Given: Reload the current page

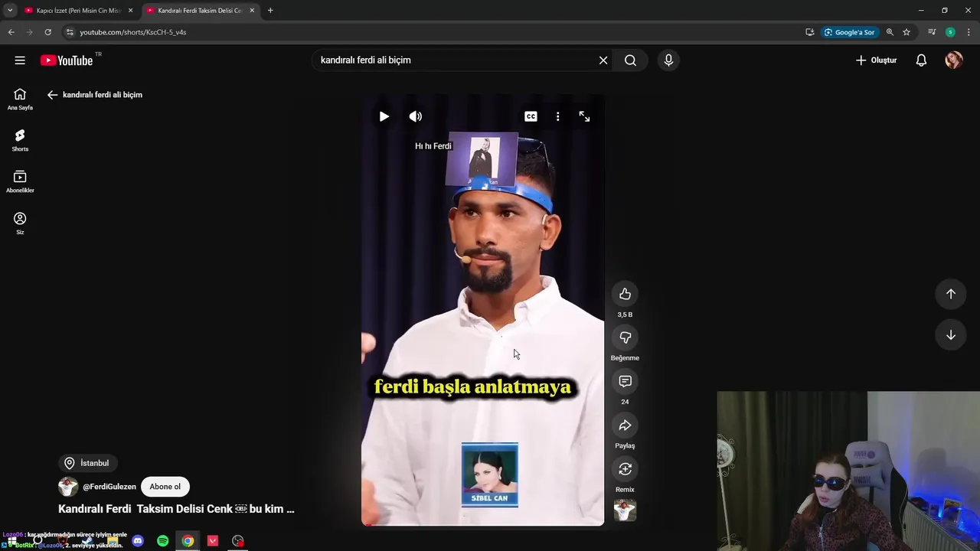Looking at the screenshot, I should [x=47, y=32].
